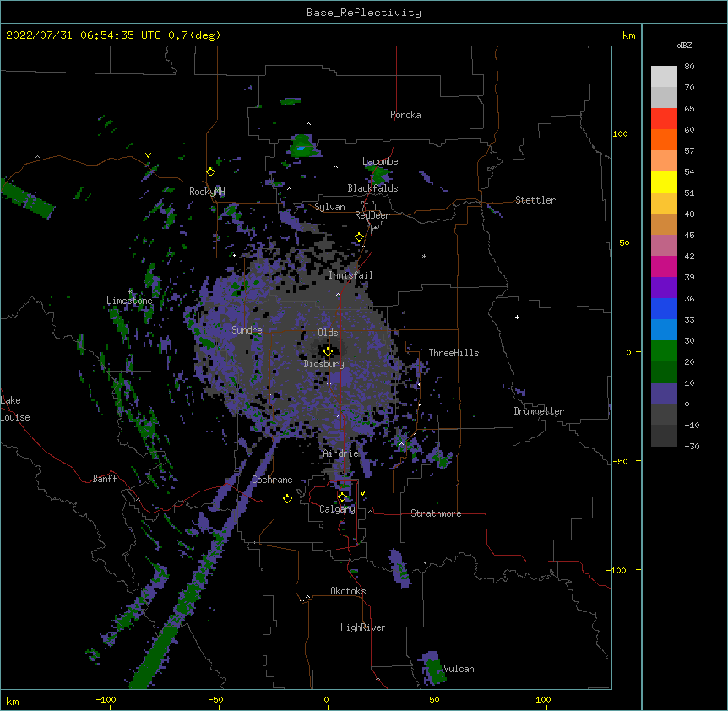Click the yellow diamond marker near Cochrane
The width and height of the screenshot is (728, 711).
click(x=287, y=498)
